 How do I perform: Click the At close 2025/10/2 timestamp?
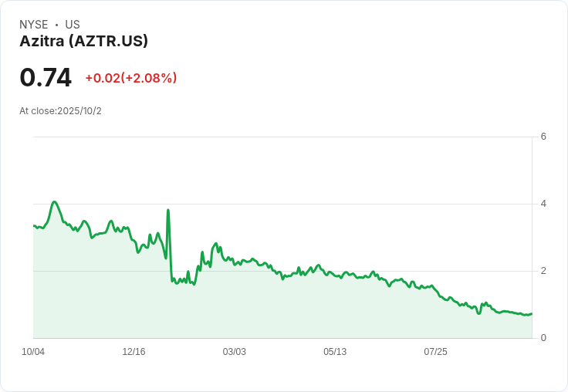[60, 111]
